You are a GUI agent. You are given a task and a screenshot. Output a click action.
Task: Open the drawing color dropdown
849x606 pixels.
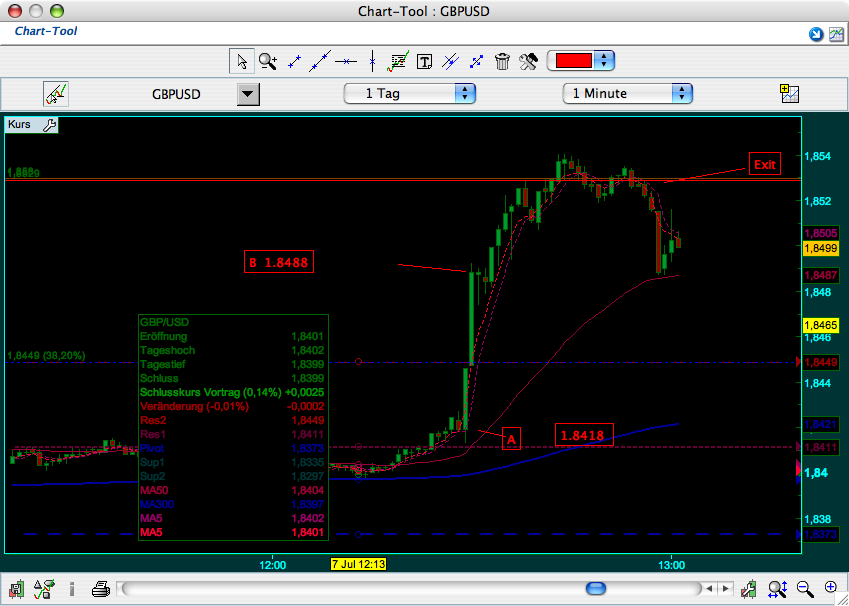(x=604, y=61)
